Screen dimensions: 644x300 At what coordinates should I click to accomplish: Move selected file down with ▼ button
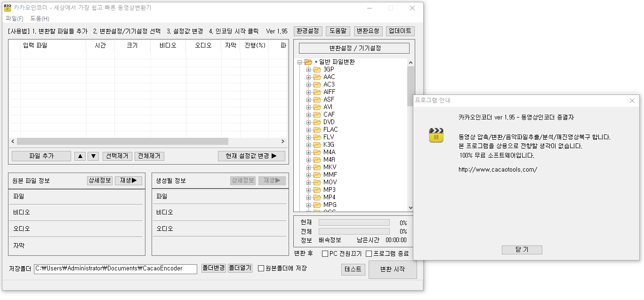(93, 156)
